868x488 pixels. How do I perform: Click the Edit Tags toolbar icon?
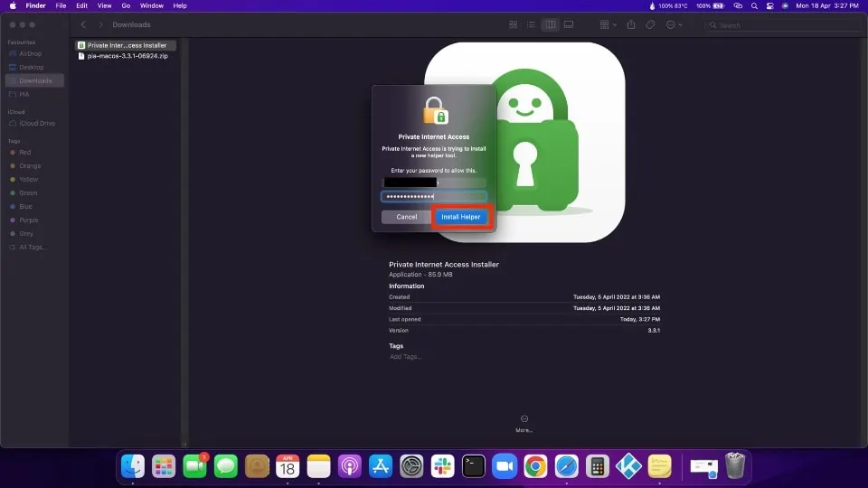650,25
